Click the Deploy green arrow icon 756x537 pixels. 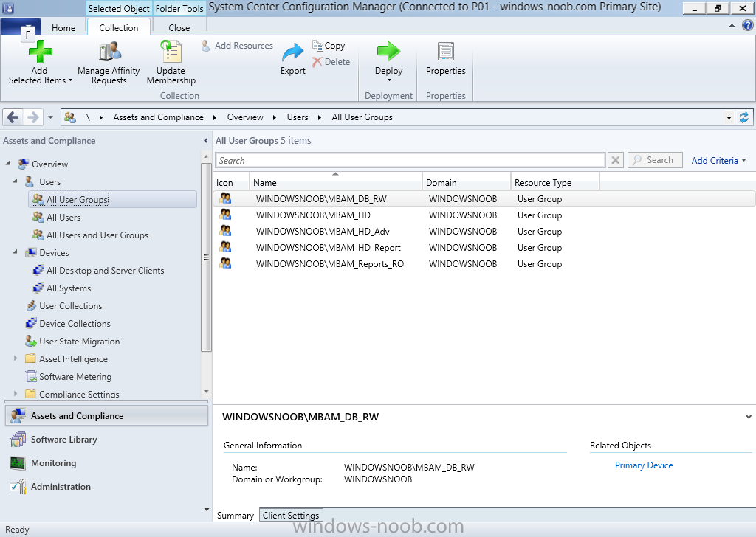click(x=388, y=51)
